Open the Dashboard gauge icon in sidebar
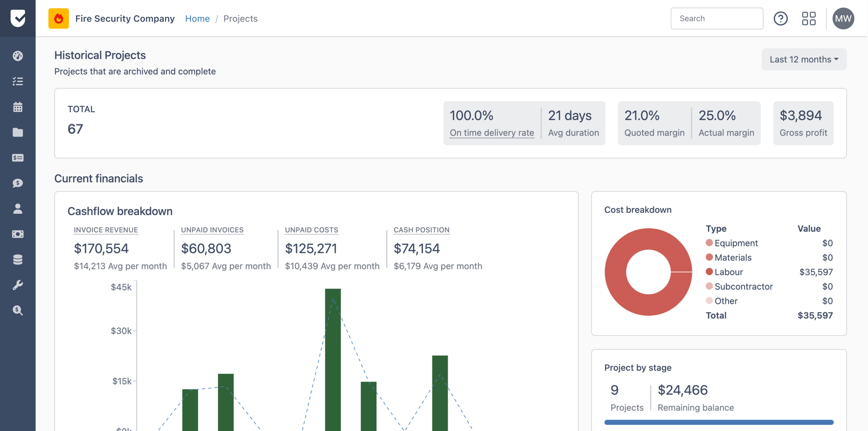Screen dimensions: 868x431 pos(17,56)
